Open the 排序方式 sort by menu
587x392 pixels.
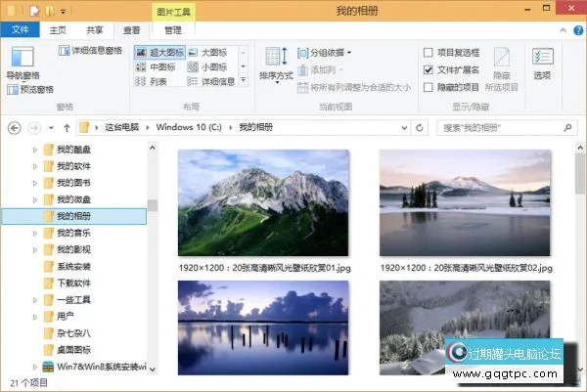(x=276, y=64)
